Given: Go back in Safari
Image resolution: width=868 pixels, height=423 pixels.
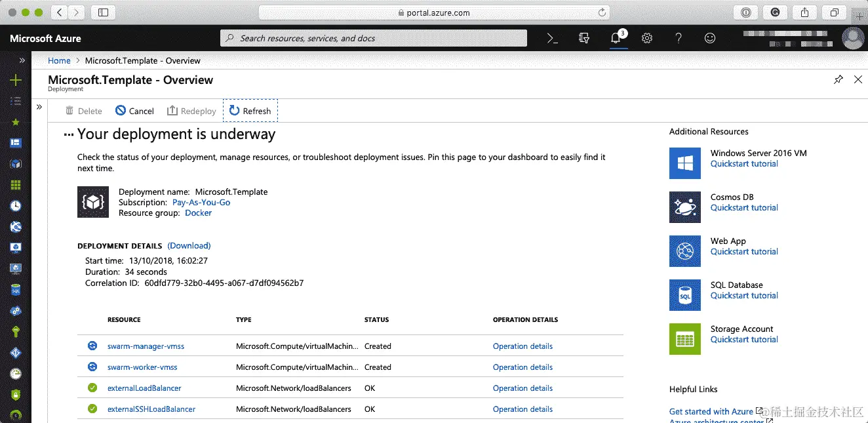Looking at the screenshot, I should coord(60,12).
